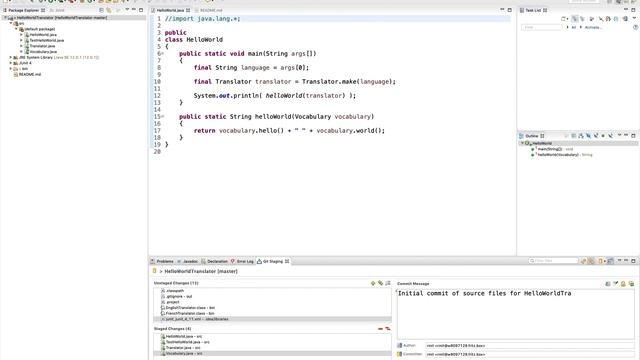640x360 pixels.
Task: Toggle Categorized presentation in Task List
Action: [575, 19]
